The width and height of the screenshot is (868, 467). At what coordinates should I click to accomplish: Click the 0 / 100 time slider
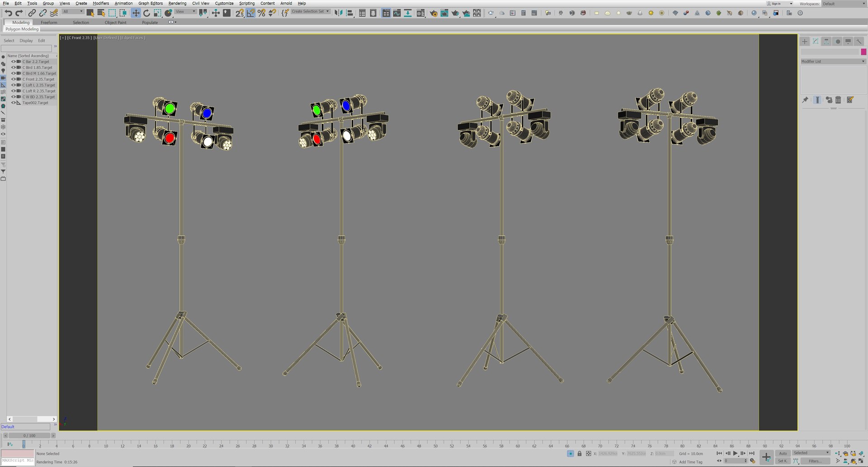pos(29,436)
